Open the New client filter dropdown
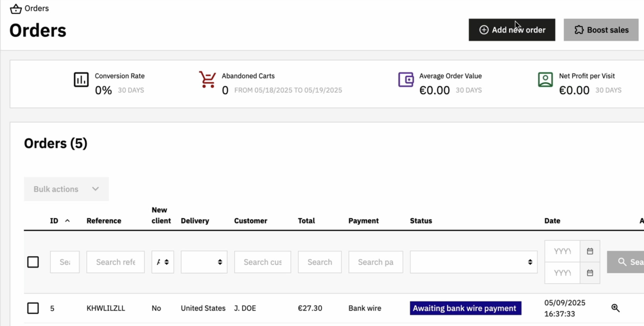644x326 pixels. pyautogui.click(x=163, y=262)
